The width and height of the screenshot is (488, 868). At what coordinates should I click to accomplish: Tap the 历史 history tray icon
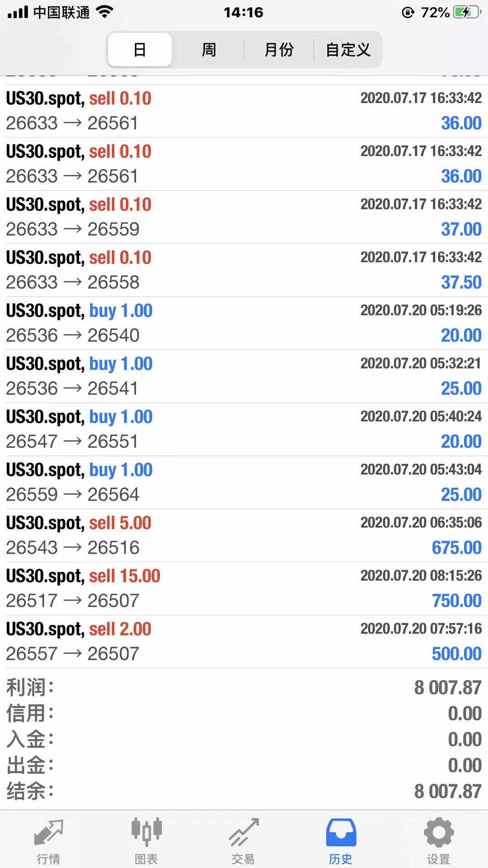[x=341, y=833]
